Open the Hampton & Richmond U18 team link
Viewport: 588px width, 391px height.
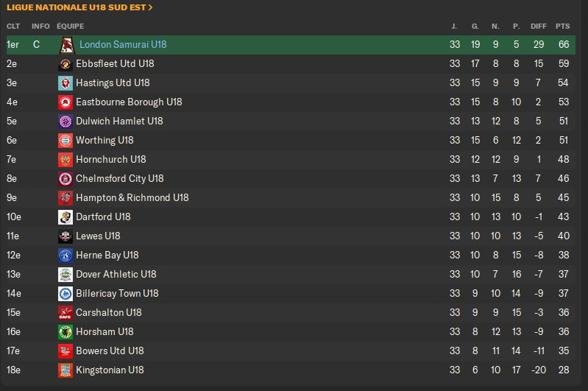(132, 198)
